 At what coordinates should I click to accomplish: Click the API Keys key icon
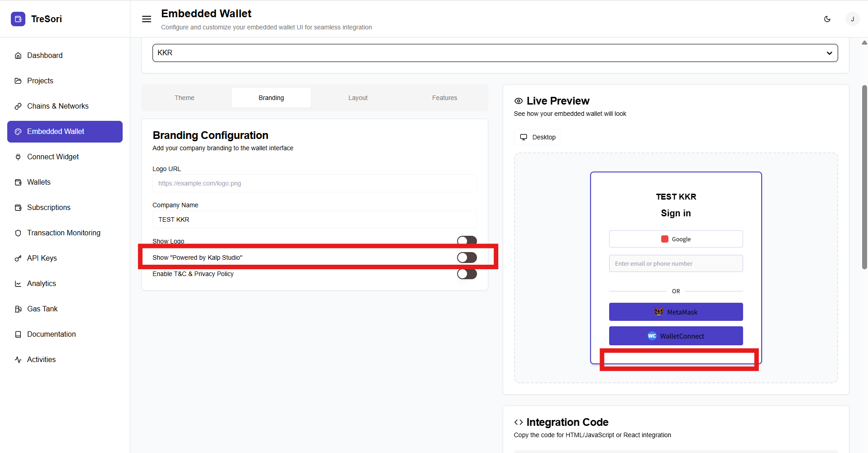click(18, 258)
